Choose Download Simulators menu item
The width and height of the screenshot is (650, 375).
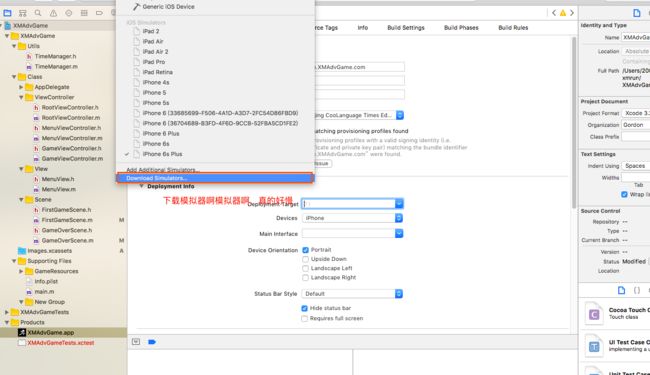tap(215, 178)
